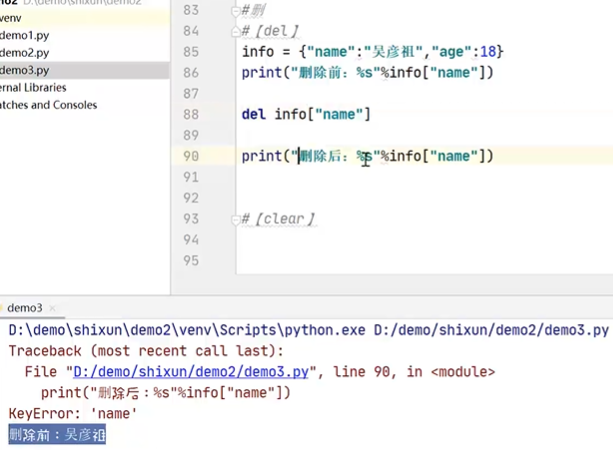This screenshot has width=613, height=450.
Task: Click line number 90 in the gutter
Action: tap(191, 156)
